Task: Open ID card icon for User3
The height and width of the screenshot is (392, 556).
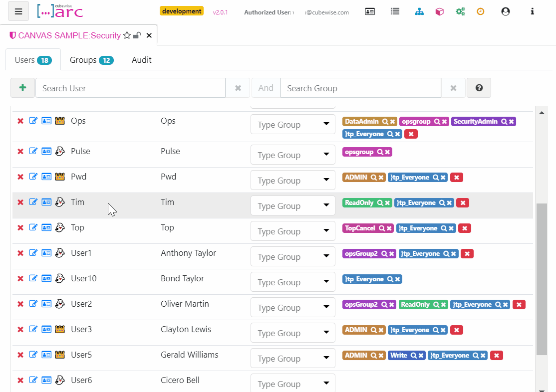Action: click(x=46, y=329)
